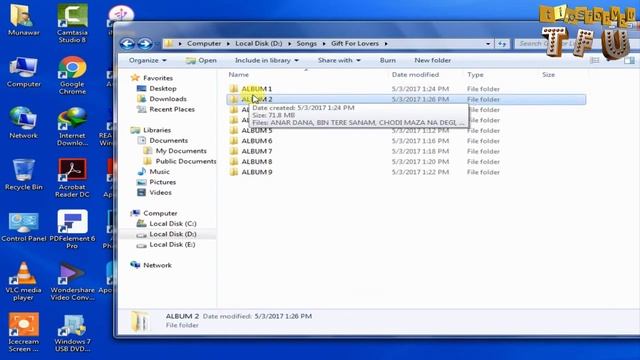
Task: Expand the arrow after Songs in breadcrumb
Action: (324, 44)
